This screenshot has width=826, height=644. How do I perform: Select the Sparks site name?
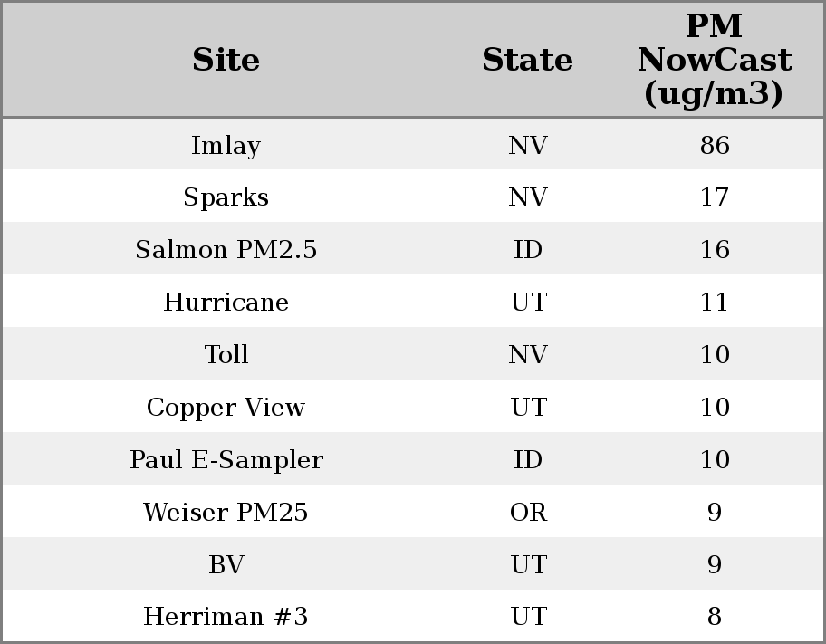pos(226,197)
